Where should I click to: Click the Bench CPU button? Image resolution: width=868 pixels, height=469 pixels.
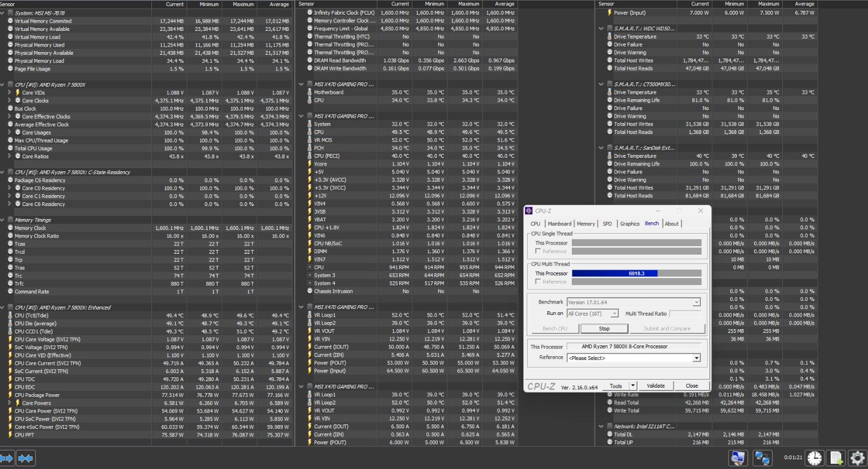555,329
